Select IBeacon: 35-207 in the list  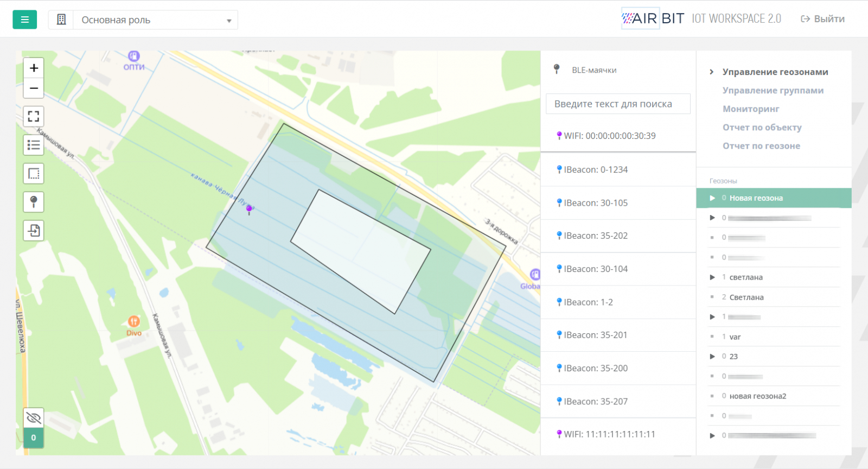(x=618, y=402)
